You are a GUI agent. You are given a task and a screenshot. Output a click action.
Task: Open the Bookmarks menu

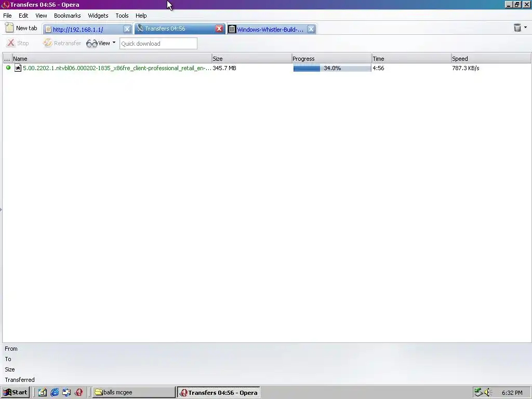[67, 16]
